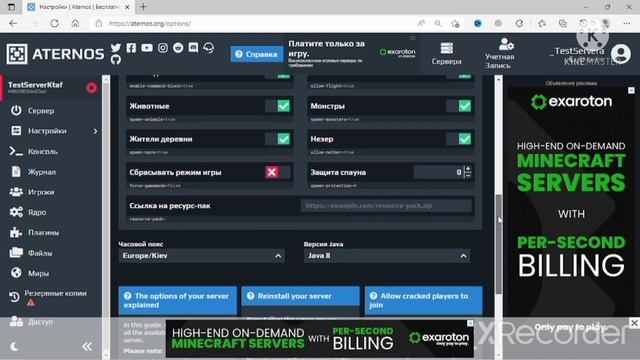Click the Ссылка на ресурс-пак URL field
Viewport: 640px width, 360px height.
[x=387, y=206]
